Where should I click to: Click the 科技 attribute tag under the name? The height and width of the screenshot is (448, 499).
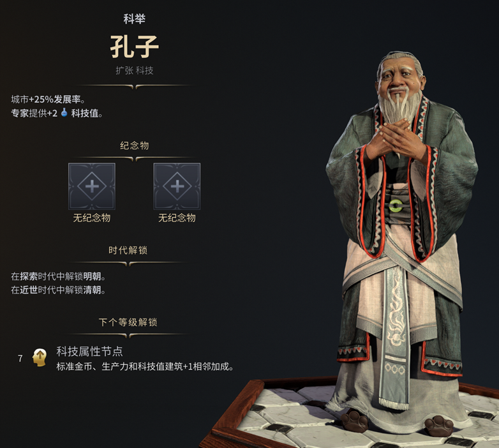tap(144, 70)
